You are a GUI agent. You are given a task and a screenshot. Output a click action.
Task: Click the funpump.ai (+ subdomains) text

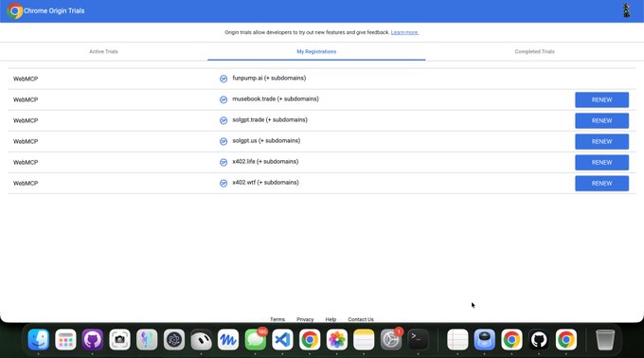[269, 78]
